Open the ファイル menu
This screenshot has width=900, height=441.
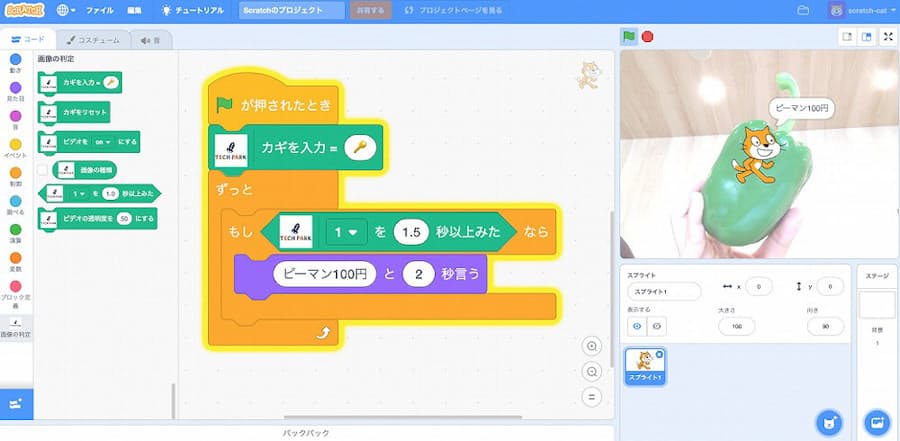pyautogui.click(x=99, y=10)
